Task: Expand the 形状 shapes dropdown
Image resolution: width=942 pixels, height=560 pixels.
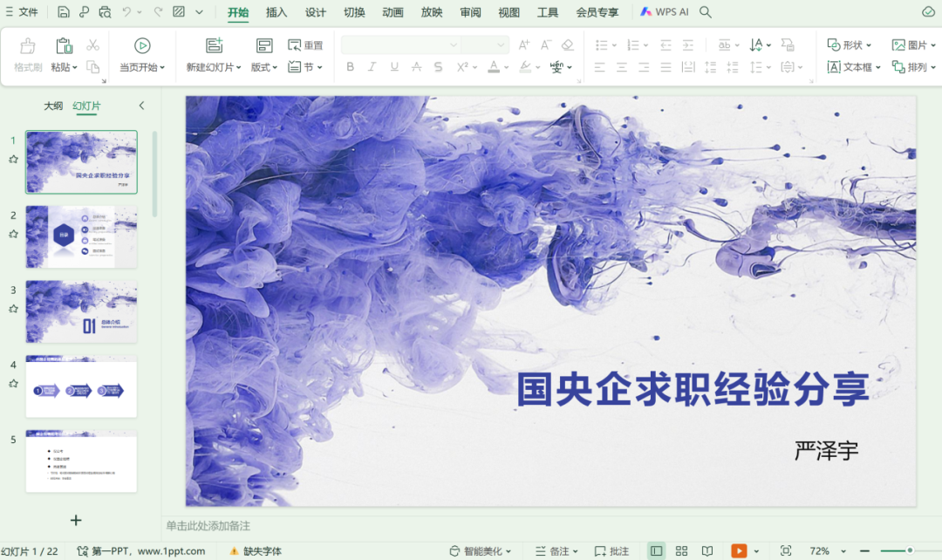Action: [850, 45]
